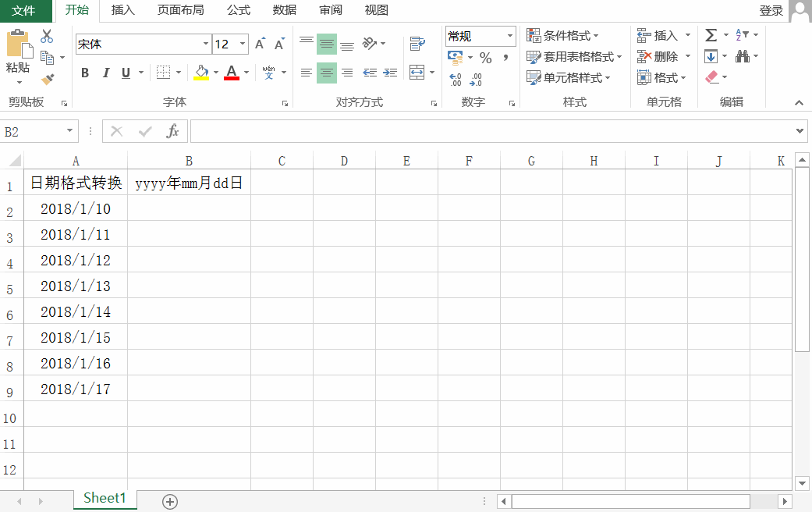Open 套用表格格式 table styles
Viewport: 812px width, 512px height.
coord(574,56)
